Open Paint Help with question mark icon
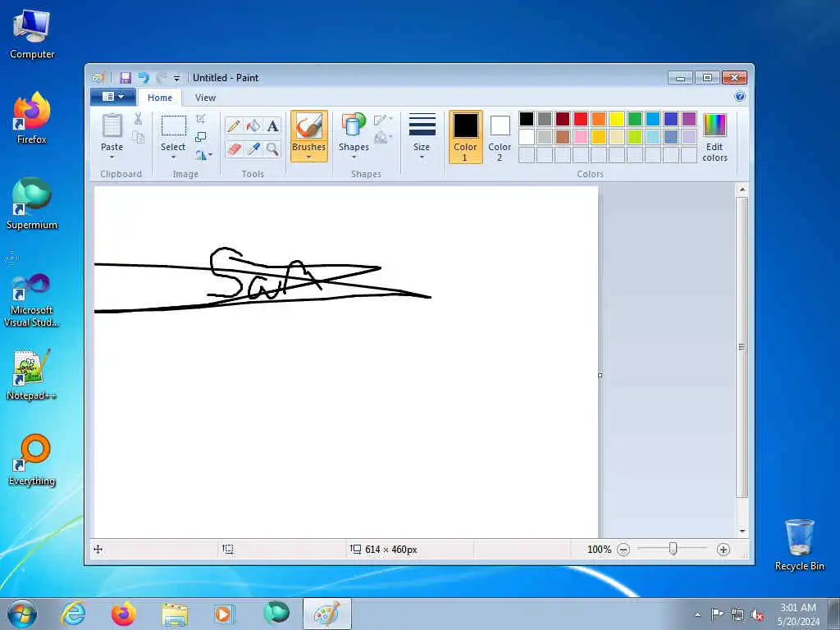The height and width of the screenshot is (630, 840). (x=740, y=97)
